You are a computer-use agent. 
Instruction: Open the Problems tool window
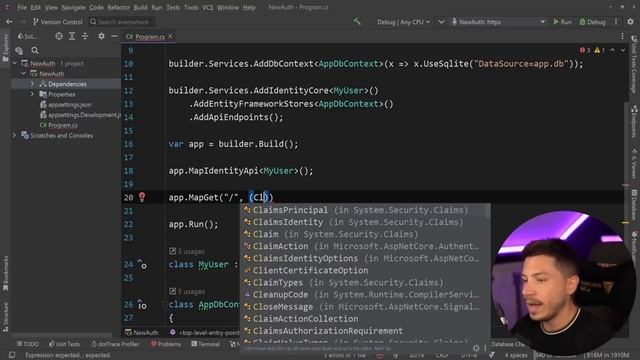166,344
